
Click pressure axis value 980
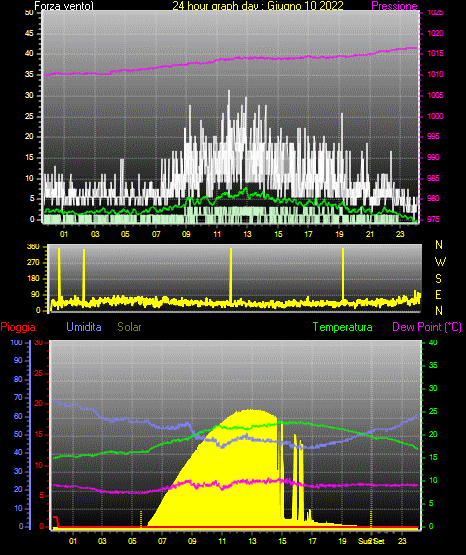433,198
